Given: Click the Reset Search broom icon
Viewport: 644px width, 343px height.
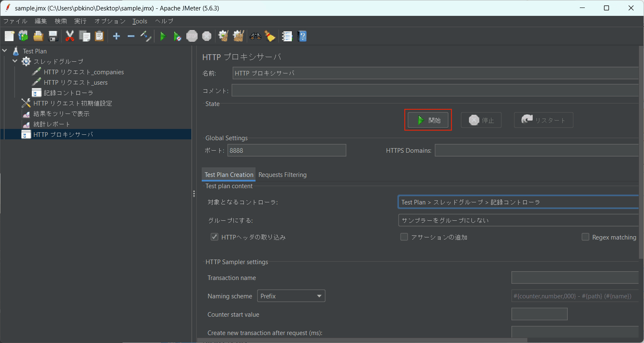Looking at the screenshot, I should tap(270, 36).
